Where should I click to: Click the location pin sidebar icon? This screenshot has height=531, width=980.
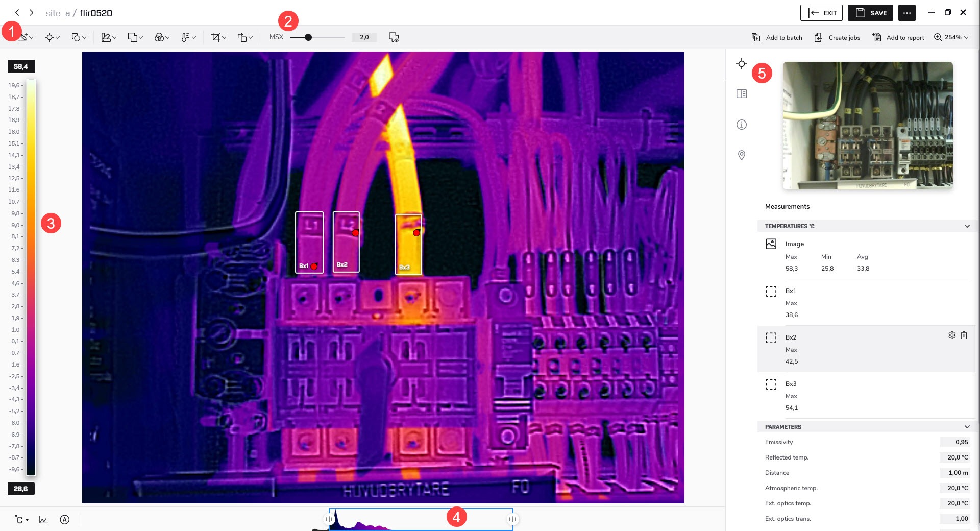742,155
